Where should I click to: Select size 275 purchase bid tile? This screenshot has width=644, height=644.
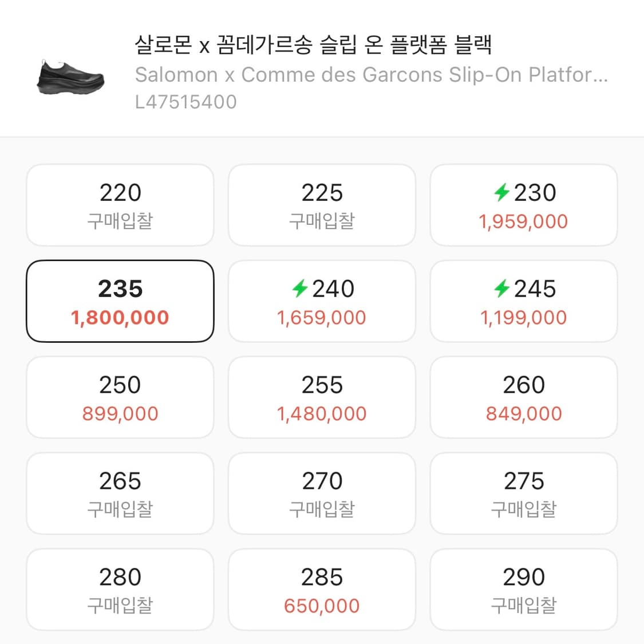tap(524, 493)
